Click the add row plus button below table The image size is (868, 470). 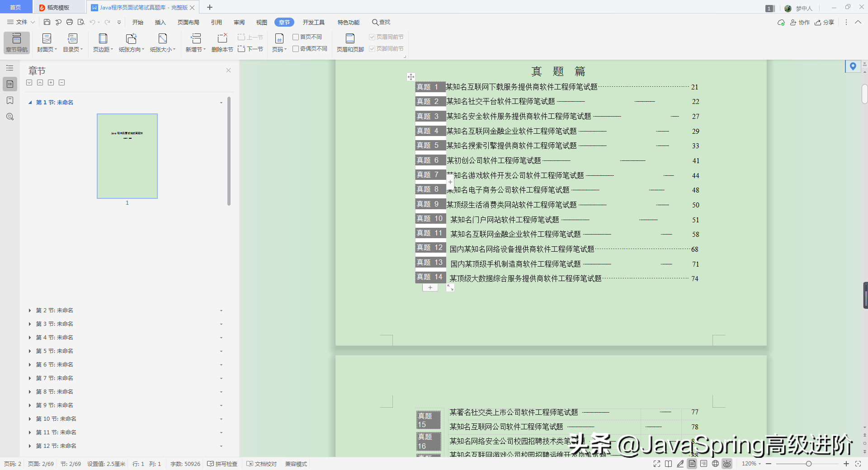tap(430, 288)
